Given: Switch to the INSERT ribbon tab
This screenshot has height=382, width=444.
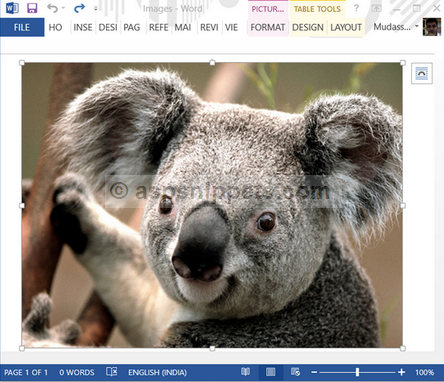Looking at the screenshot, I should coord(83,27).
